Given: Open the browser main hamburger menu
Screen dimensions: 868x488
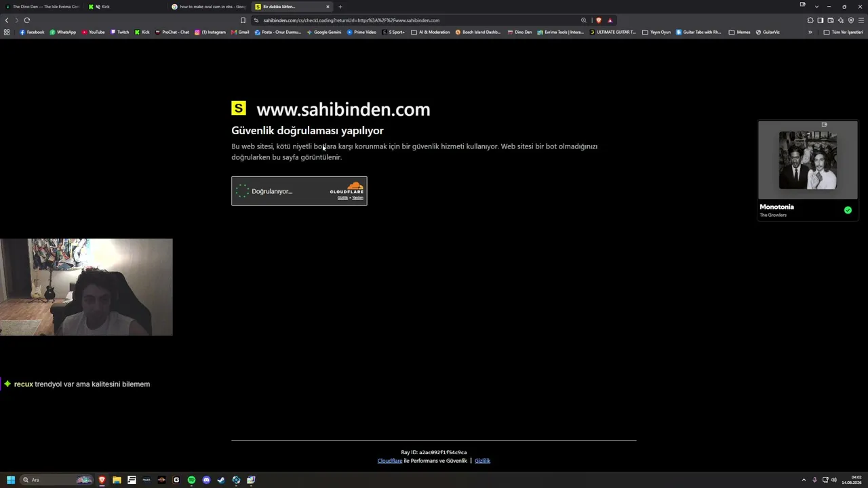Looking at the screenshot, I should pos(861,20).
